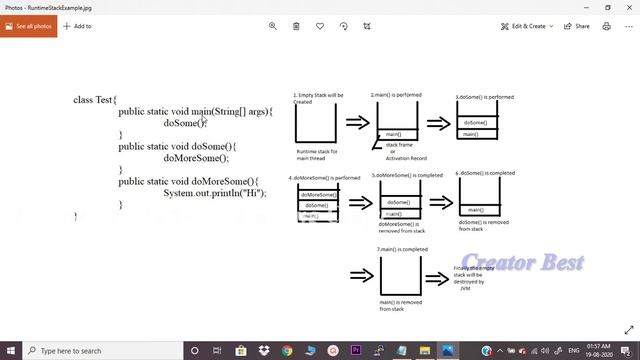Zoom the photo with the magnifier icon
This screenshot has height=360, width=640.
click(x=273, y=26)
